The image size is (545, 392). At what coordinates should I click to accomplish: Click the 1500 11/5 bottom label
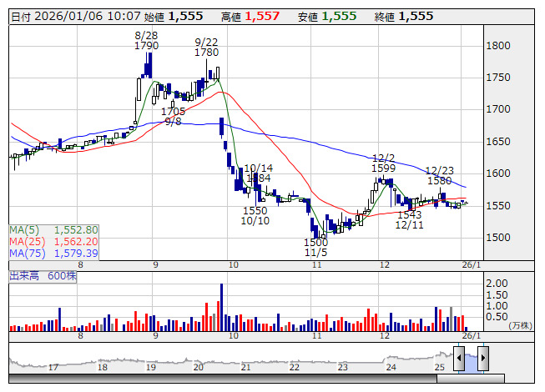tap(316, 247)
